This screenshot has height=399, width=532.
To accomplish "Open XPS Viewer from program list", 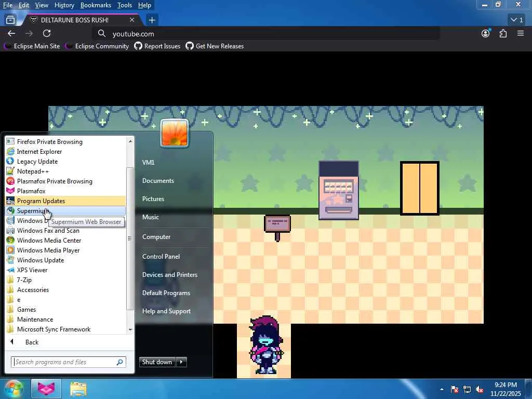I will tap(65, 270).
